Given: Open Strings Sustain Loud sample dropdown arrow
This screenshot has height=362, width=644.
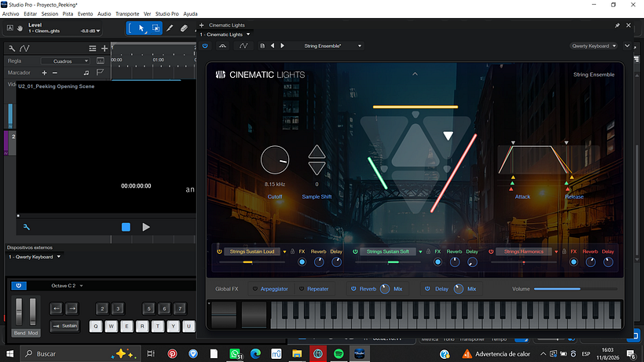Looking at the screenshot, I should 284,251.
